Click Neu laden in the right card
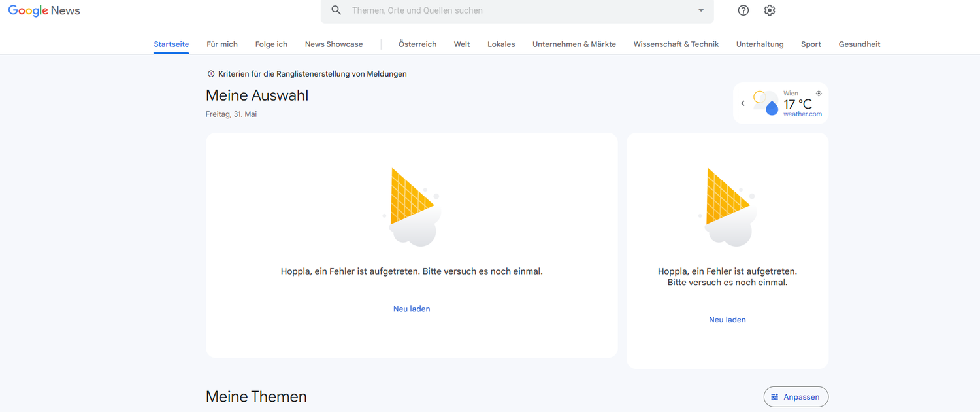The height and width of the screenshot is (412, 980). point(727,319)
